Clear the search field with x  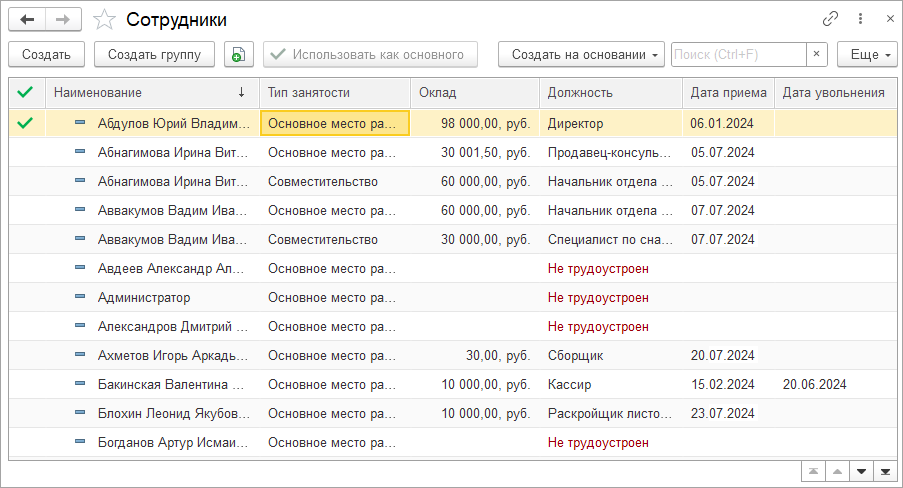pyautogui.click(x=817, y=54)
